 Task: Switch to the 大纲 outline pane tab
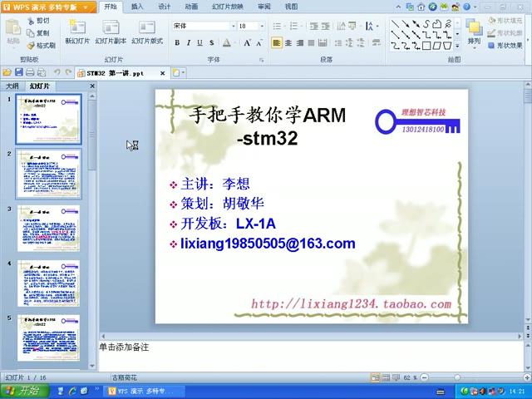(x=12, y=86)
